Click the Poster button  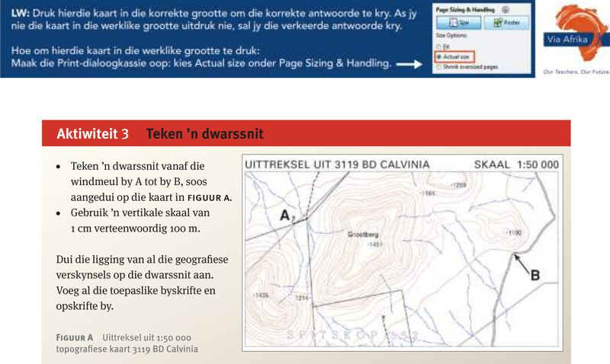click(x=506, y=23)
